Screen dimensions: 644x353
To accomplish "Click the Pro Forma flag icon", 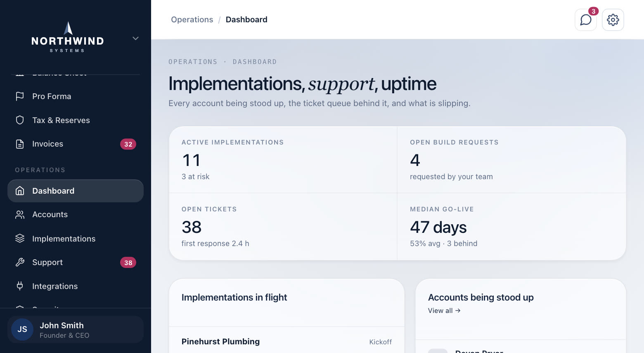I will coord(20,96).
